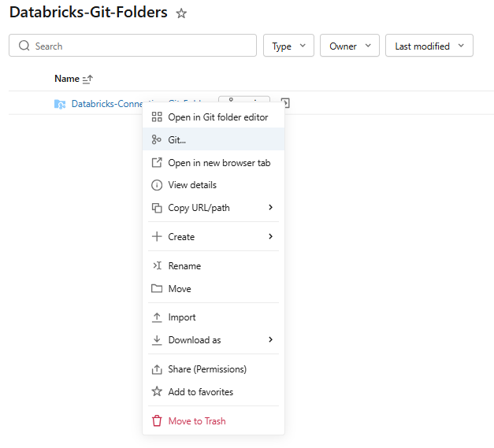Click the rename cursor icon
The width and height of the screenshot is (494, 448).
(157, 265)
